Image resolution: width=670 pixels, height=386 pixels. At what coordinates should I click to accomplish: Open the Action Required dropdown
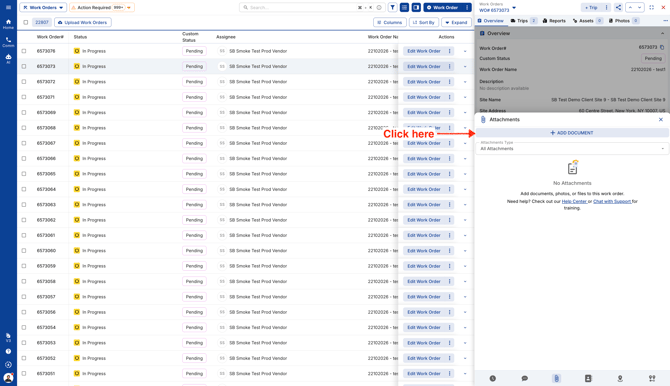(x=102, y=7)
